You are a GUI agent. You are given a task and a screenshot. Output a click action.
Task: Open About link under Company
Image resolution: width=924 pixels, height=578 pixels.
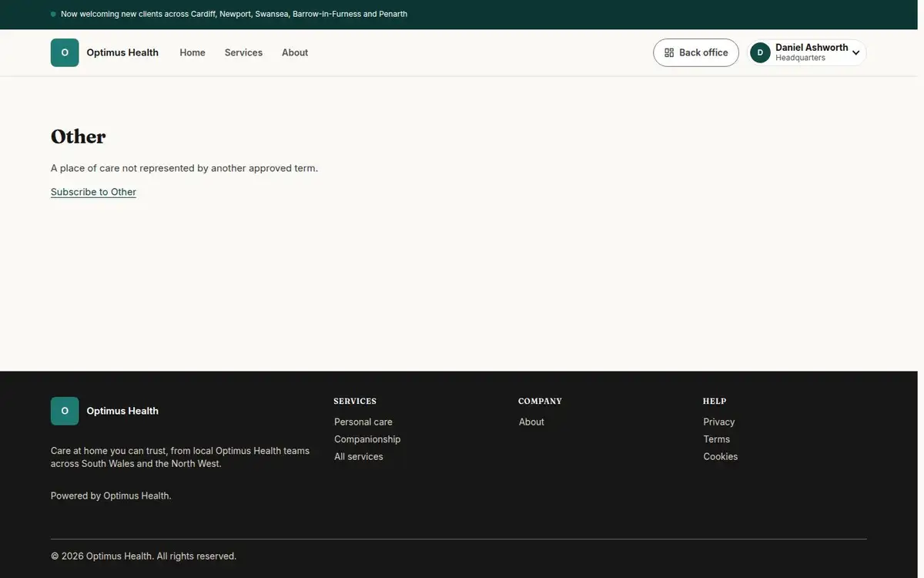[x=531, y=422]
